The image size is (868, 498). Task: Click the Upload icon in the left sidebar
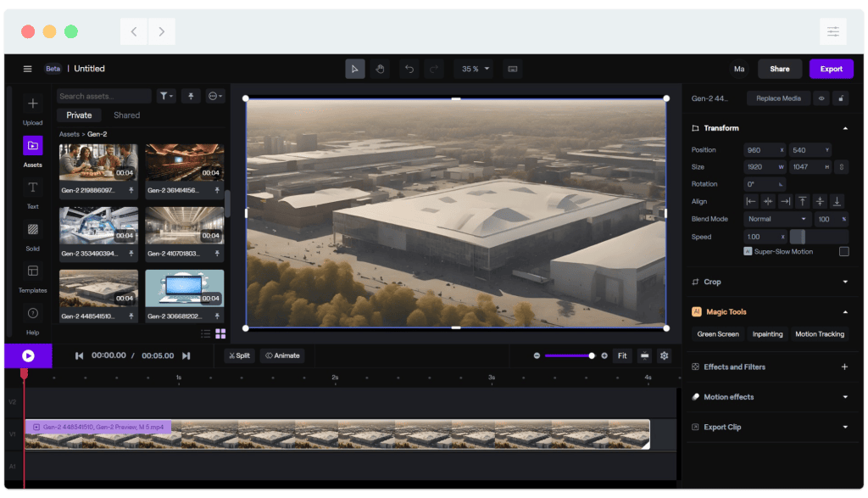point(32,104)
